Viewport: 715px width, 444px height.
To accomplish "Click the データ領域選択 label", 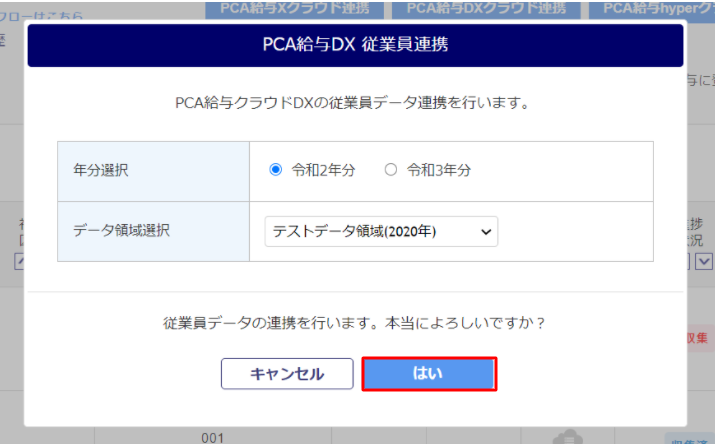I will click(x=121, y=230).
